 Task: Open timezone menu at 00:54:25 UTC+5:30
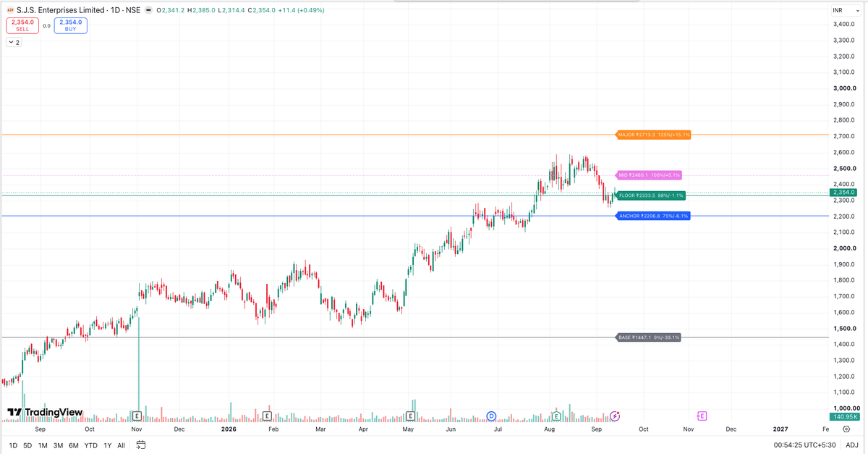coord(805,445)
